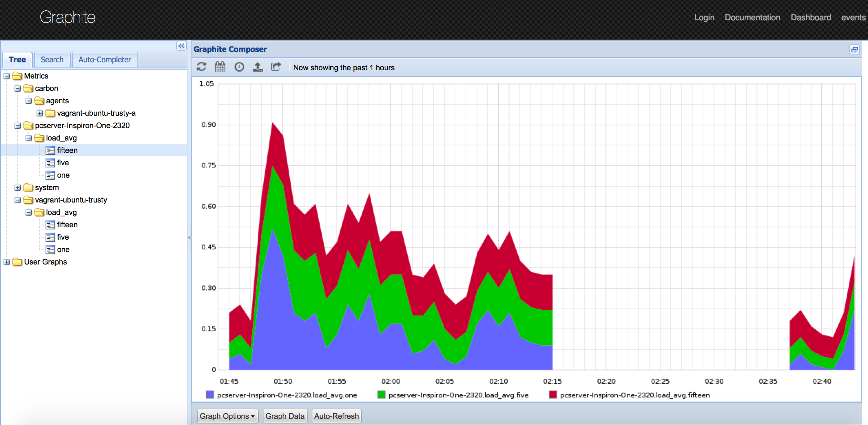Click the Graph Data button
868x425 pixels.
[x=285, y=416]
